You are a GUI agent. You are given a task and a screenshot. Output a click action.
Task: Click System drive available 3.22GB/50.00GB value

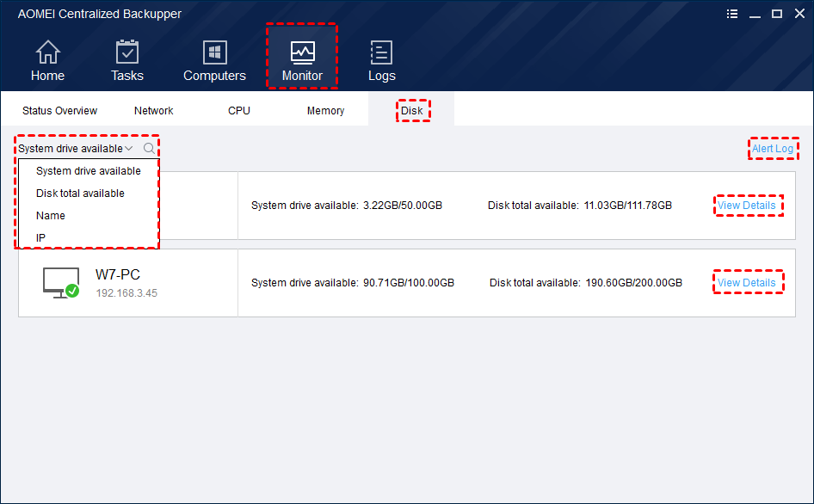[403, 206]
